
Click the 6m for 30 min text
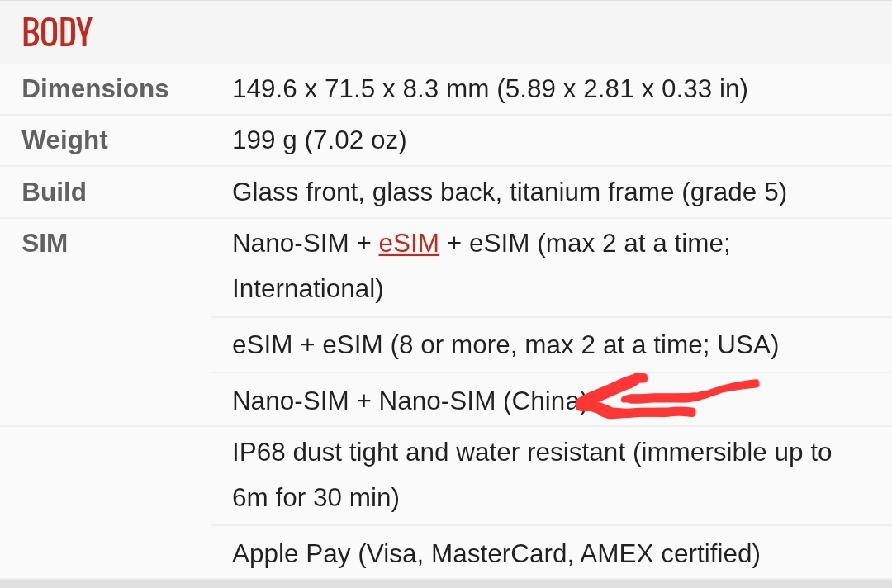(316, 498)
